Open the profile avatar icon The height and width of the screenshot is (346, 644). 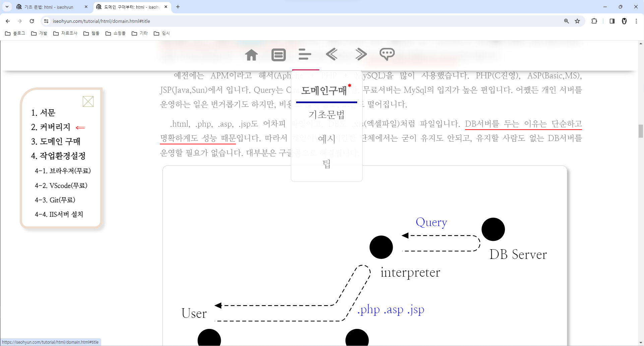(x=624, y=21)
